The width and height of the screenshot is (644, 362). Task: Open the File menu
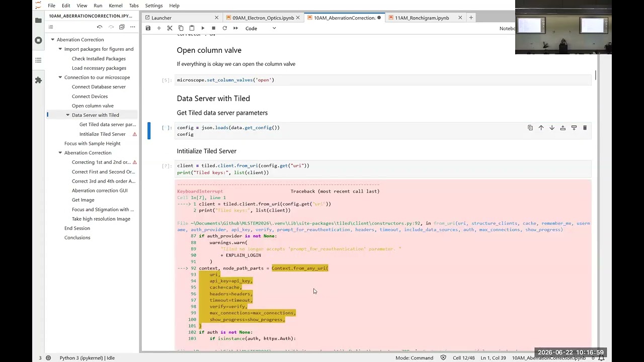52,6
